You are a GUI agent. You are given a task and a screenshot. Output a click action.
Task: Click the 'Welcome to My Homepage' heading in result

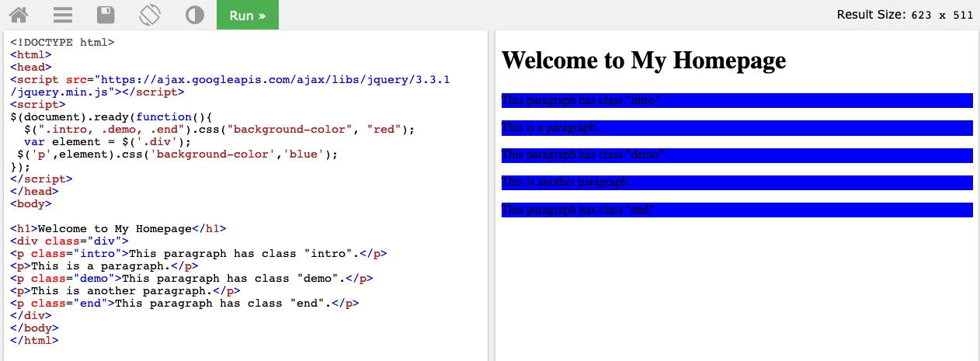click(x=644, y=61)
